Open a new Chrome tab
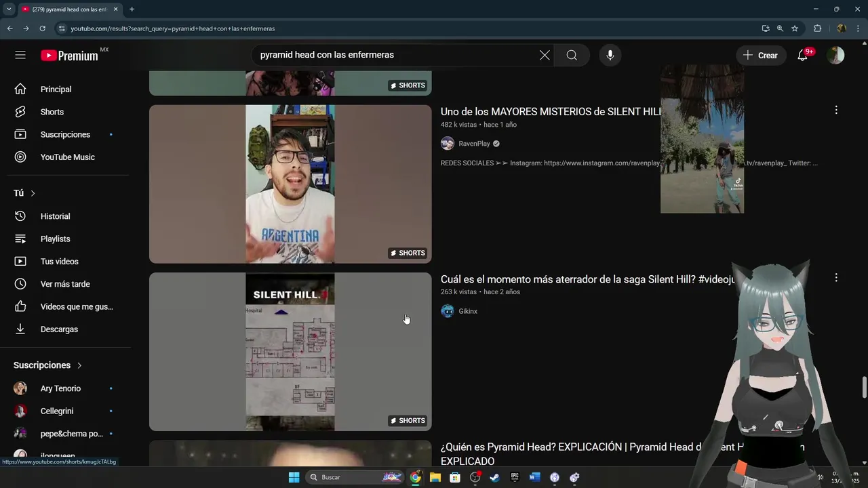868x488 pixels. [132, 9]
